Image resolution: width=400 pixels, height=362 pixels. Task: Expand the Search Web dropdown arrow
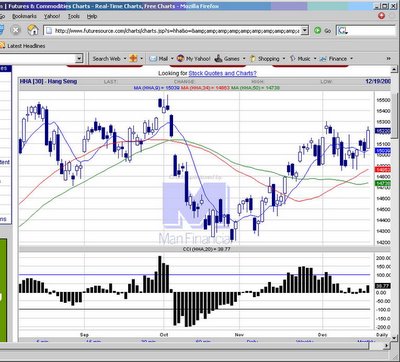pyautogui.click(x=125, y=59)
